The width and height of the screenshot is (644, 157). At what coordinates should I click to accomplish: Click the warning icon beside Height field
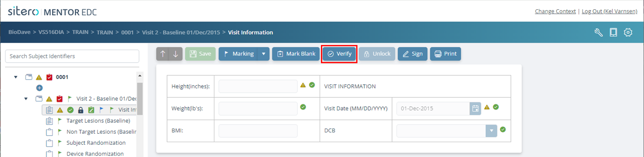click(x=303, y=85)
